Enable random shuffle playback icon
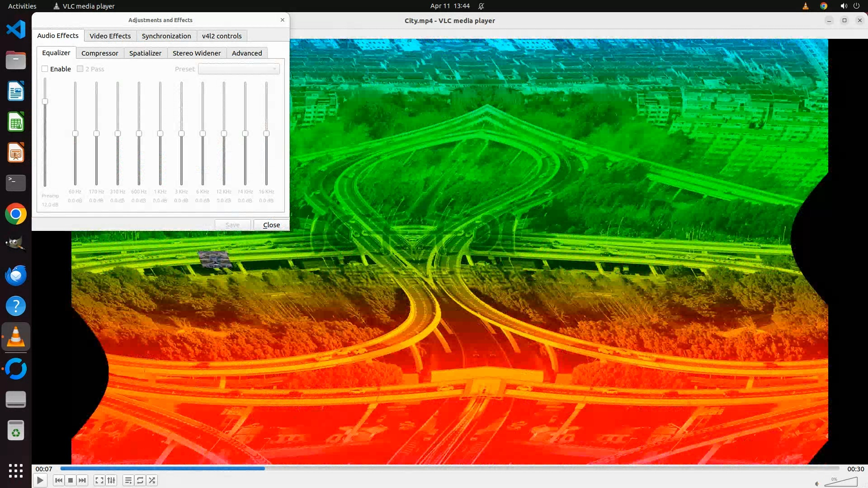Image resolution: width=868 pixels, height=488 pixels. click(x=152, y=480)
